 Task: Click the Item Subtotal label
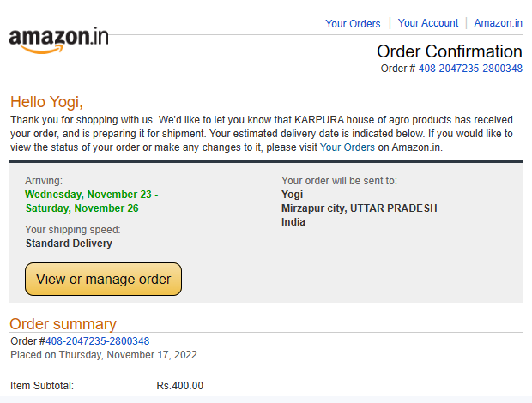pos(42,385)
